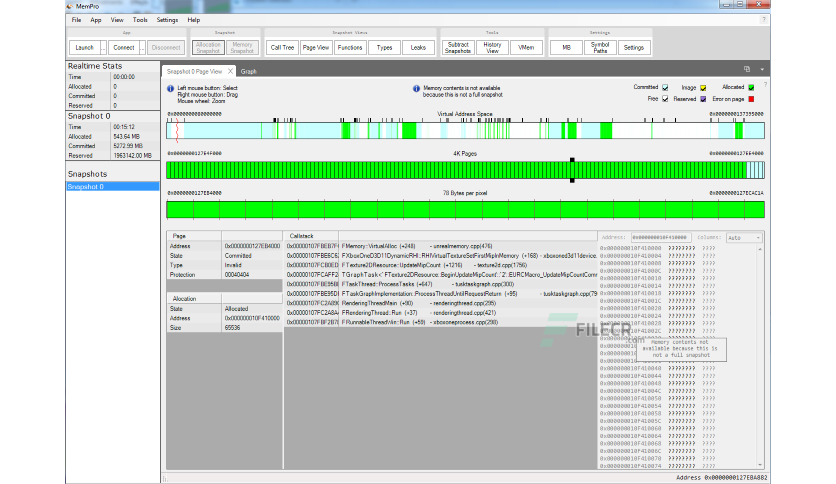This screenshot has width=836, height=484.
Task: Open the Launch options ellipsis button
Action: [x=103, y=47]
